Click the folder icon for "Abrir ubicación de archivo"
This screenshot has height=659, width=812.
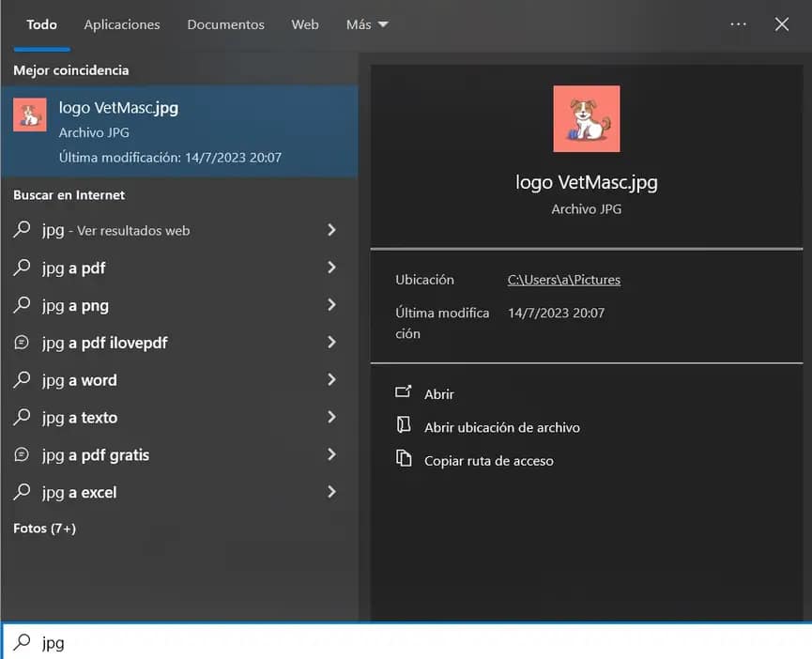tap(405, 427)
